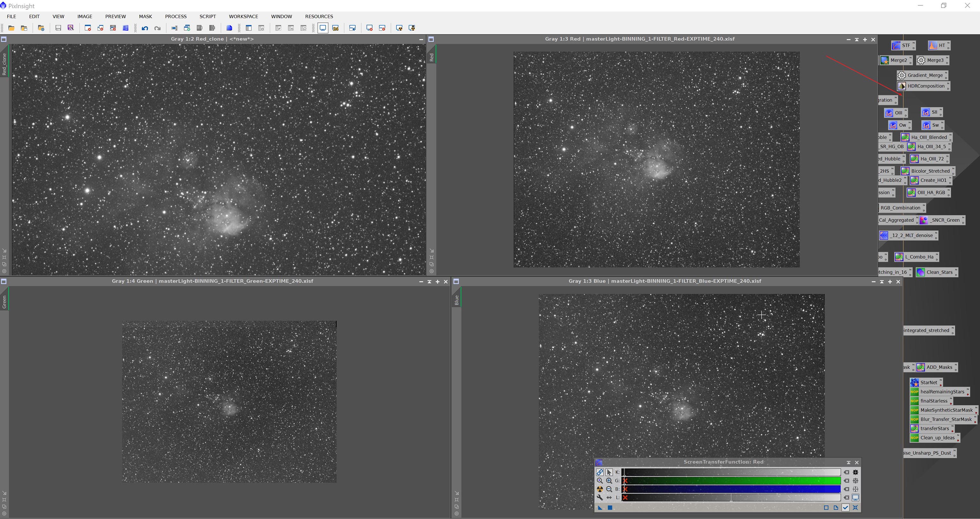Reset the K channel in ScreenTransferFunction
Viewport: 980px width, 519px height.
tap(846, 472)
